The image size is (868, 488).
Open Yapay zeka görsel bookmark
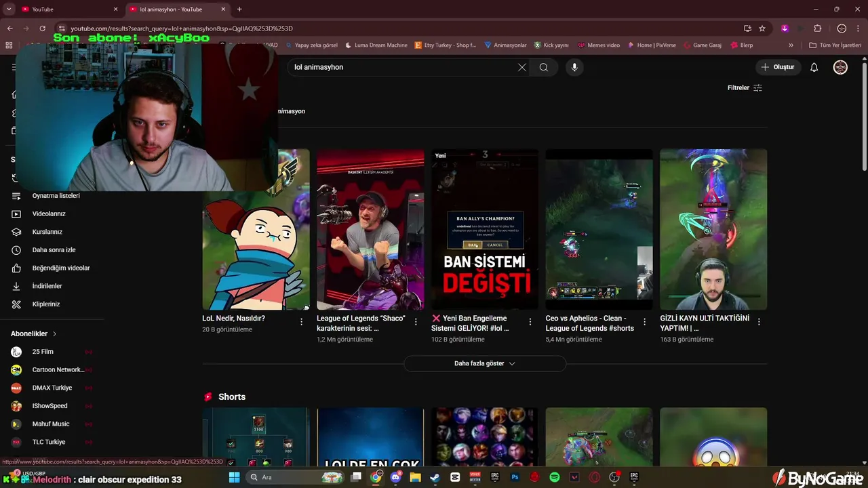pyautogui.click(x=311, y=45)
